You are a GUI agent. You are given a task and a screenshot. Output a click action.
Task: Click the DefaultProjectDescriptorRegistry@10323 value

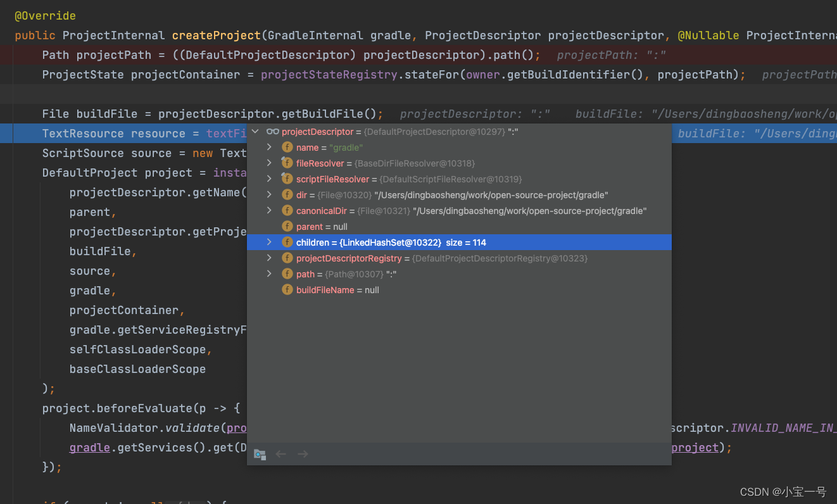point(500,258)
